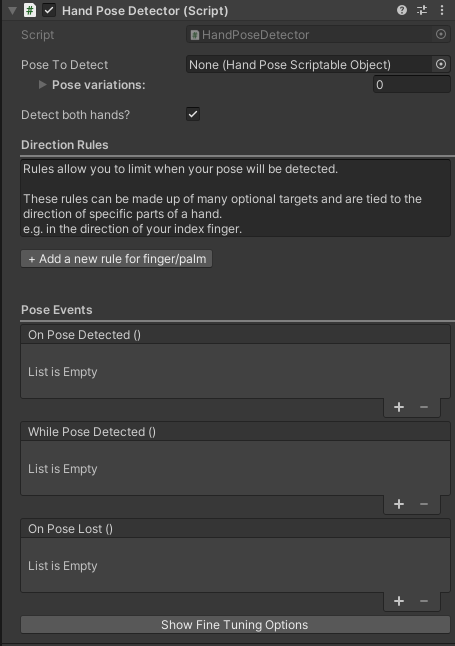Click the C# script icon in header

[x=30, y=10]
